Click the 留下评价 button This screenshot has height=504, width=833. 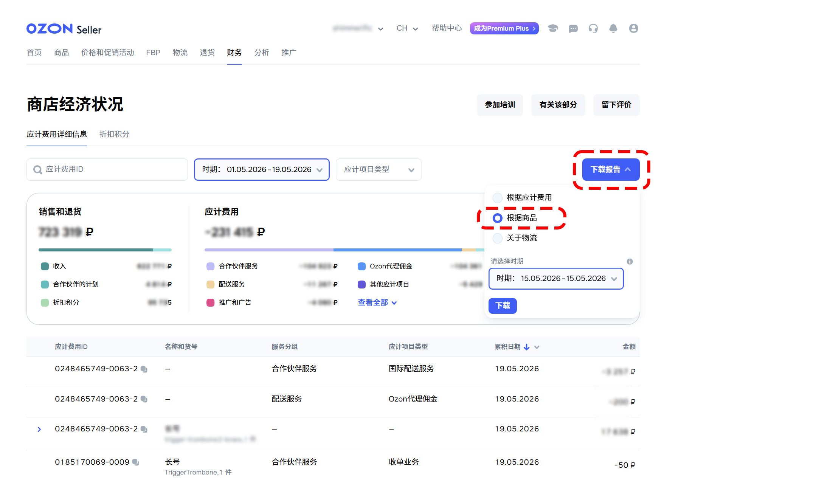click(x=616, y=105)
